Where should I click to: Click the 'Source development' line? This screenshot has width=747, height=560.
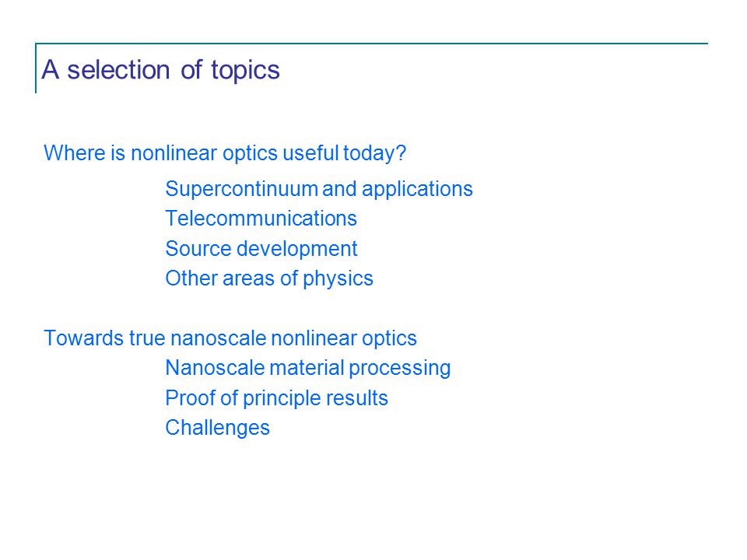coord(261,249)
